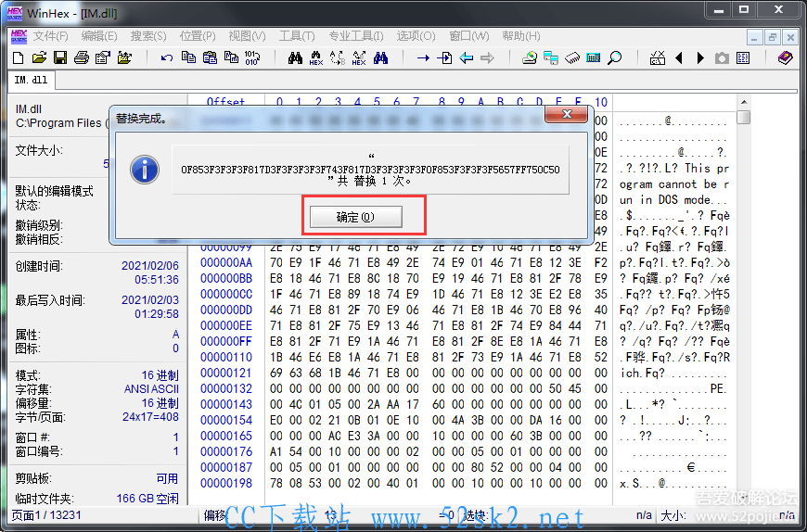Click the Modify data 101/010 icon

pos(252,57)
